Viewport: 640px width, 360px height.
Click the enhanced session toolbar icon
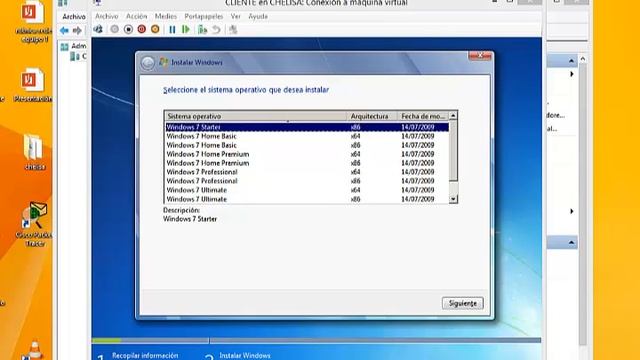(x=233, y=29)
